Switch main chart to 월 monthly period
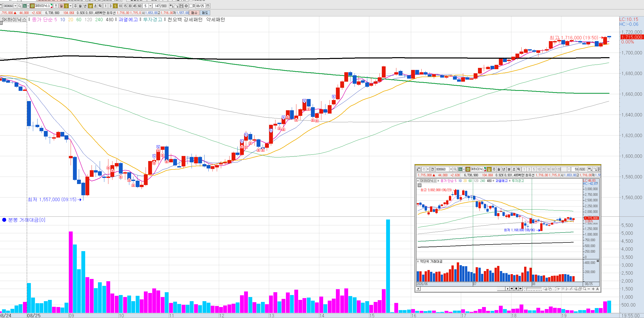The image size is (644, 318). click(x=80, y=6)
